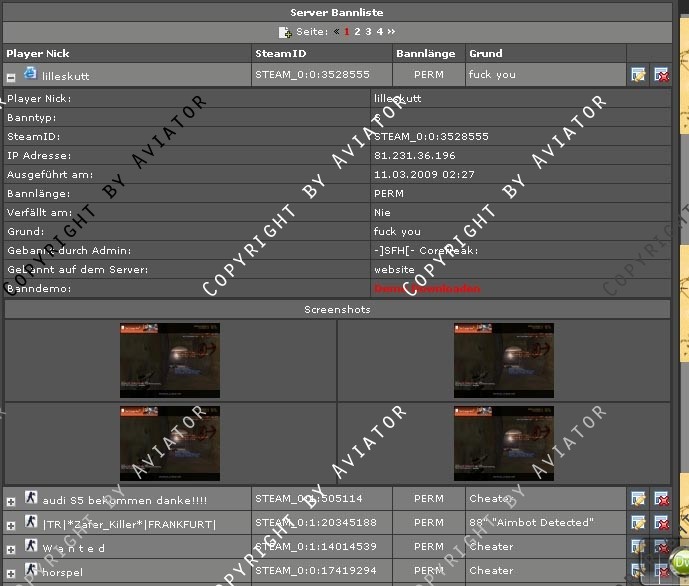Click the next pages arrow »
The image size is (689, 586).
392,32
